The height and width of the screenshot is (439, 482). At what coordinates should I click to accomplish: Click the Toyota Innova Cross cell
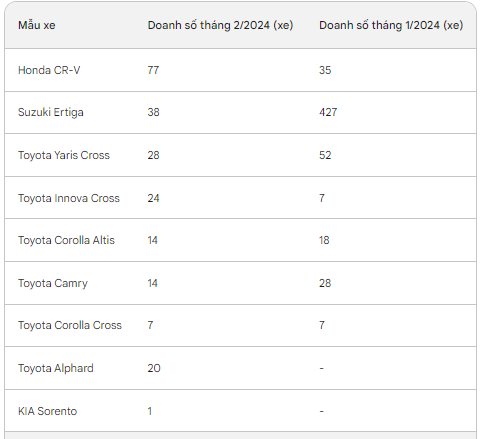[69, 198]
